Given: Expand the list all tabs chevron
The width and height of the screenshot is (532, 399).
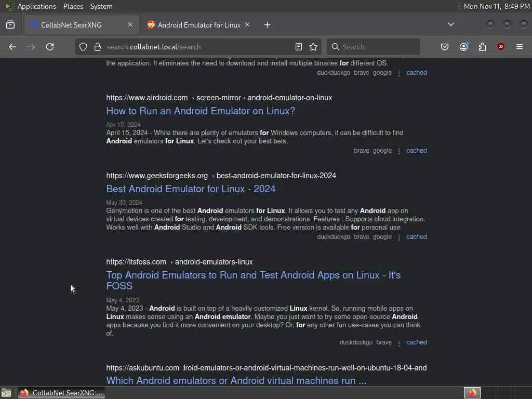Looking at the screenshot, I should [x=451, y=24].
